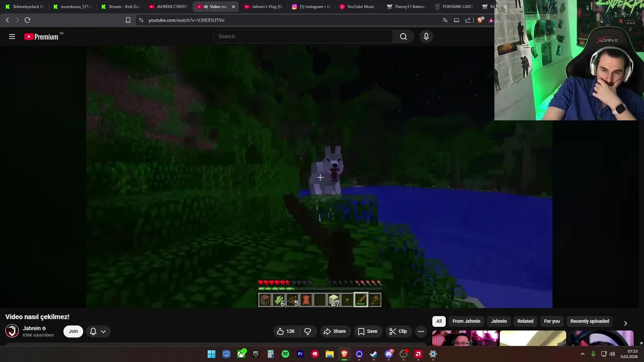Select the Jahrein filter chip
644x362 pixels.
click(x=499, y=321)
